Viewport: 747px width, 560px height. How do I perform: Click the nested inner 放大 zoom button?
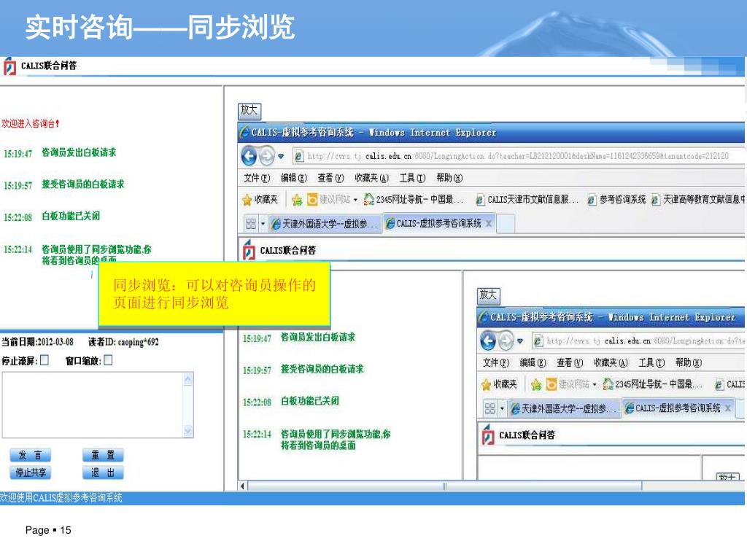488,295
